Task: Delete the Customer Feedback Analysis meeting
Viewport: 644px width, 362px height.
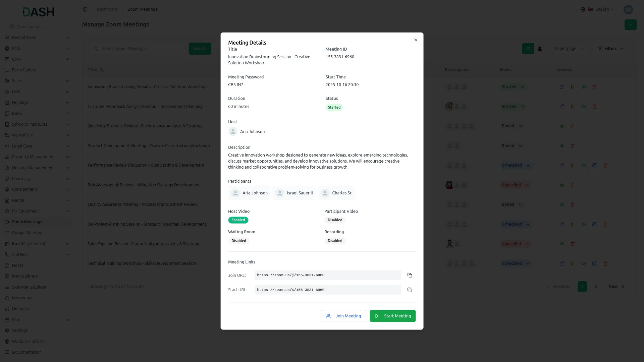Action: [x=594, y=107]
